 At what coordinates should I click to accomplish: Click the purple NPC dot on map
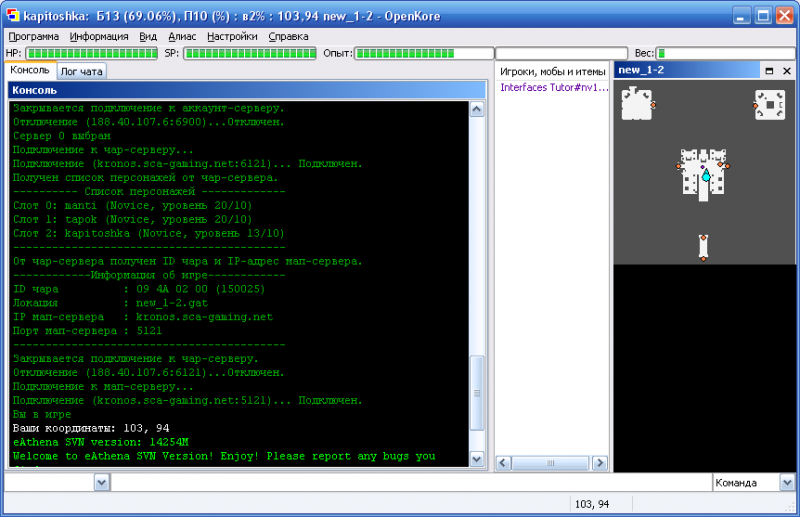point(703,167)
